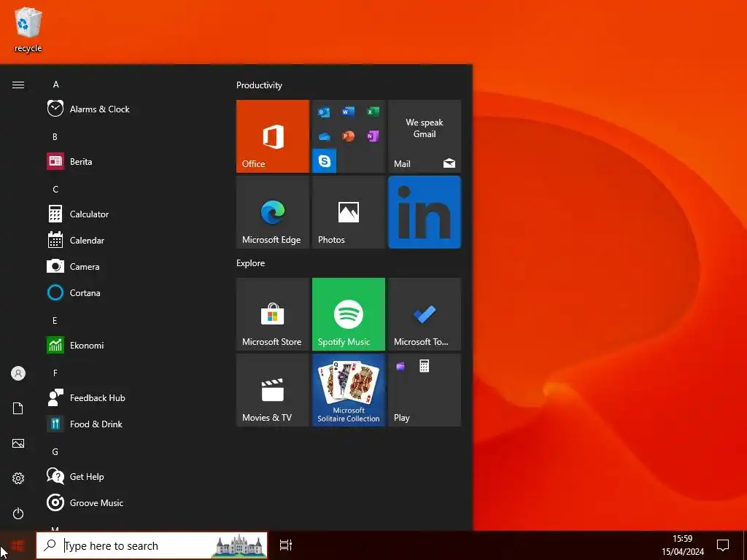Open clock and date flyout
This screenshot has width=747, height=560.
(683, 545)
